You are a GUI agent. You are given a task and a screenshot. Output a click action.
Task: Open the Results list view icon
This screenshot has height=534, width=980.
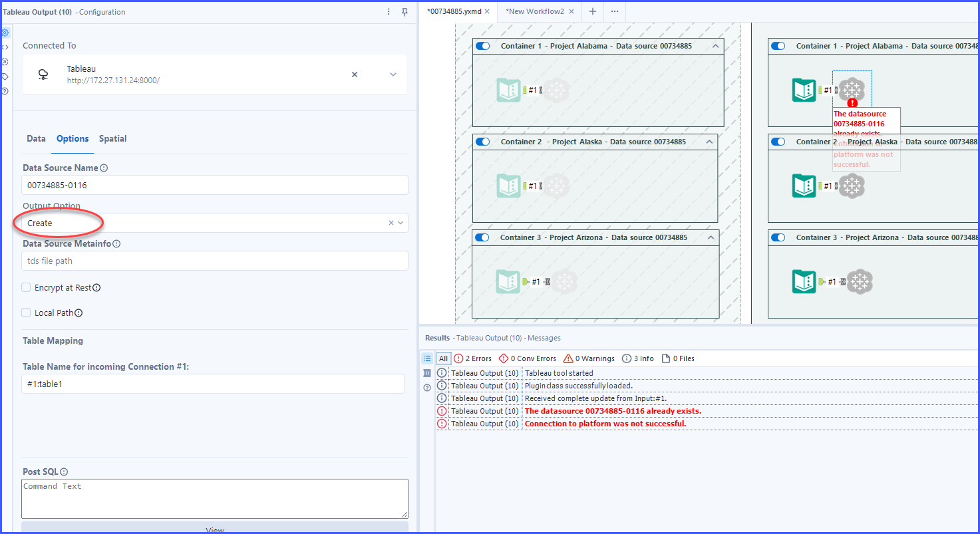coord(427,358)
